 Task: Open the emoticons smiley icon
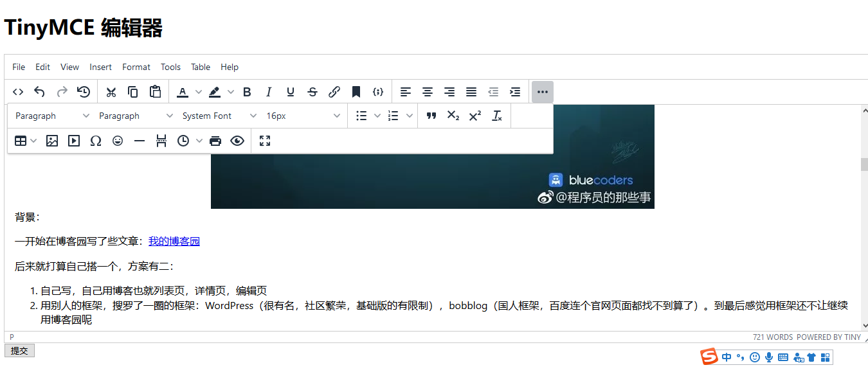coord(118,141)
